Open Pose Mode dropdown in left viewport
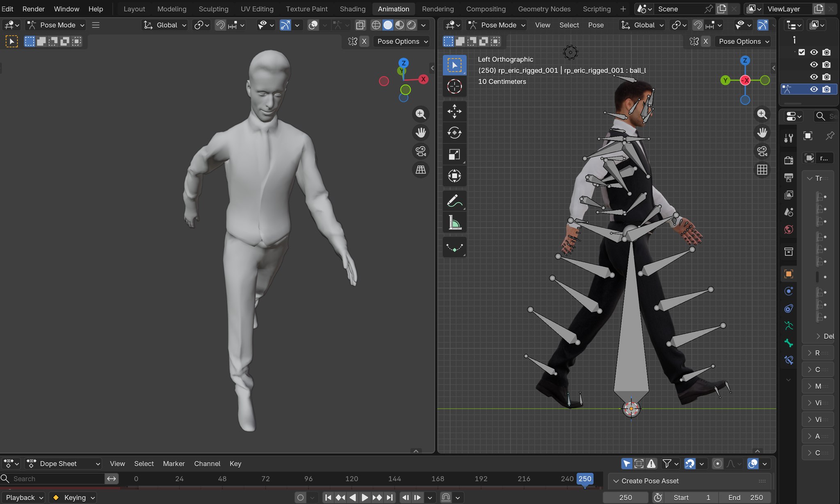The image size is (840, 504). click(56, 25)
